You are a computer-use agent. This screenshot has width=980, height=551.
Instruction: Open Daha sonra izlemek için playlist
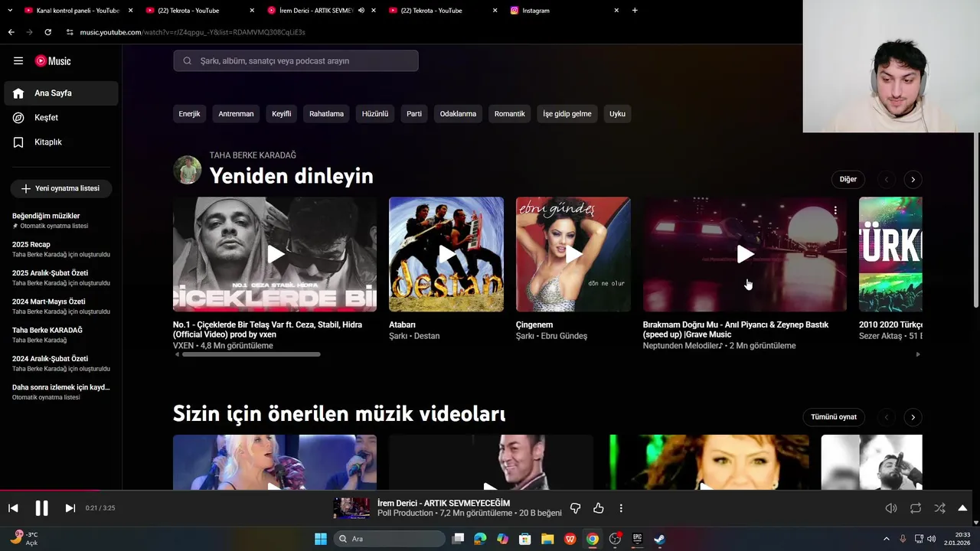(61, 392)
